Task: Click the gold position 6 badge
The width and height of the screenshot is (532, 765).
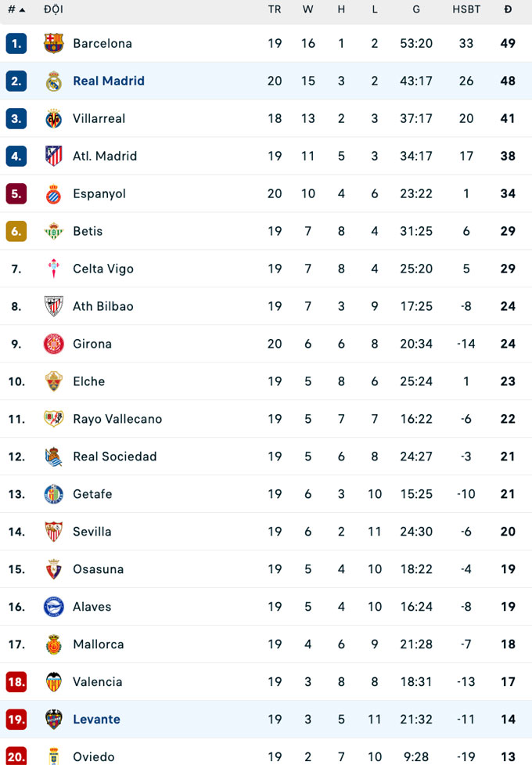Action: pyautogui.click(x=16, y=231)
